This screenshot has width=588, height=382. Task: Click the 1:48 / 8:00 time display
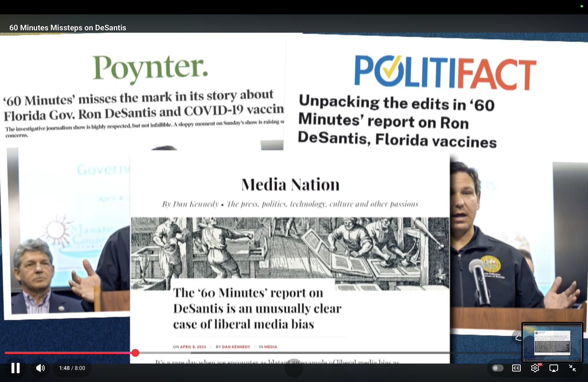click(x=72, y=368)
